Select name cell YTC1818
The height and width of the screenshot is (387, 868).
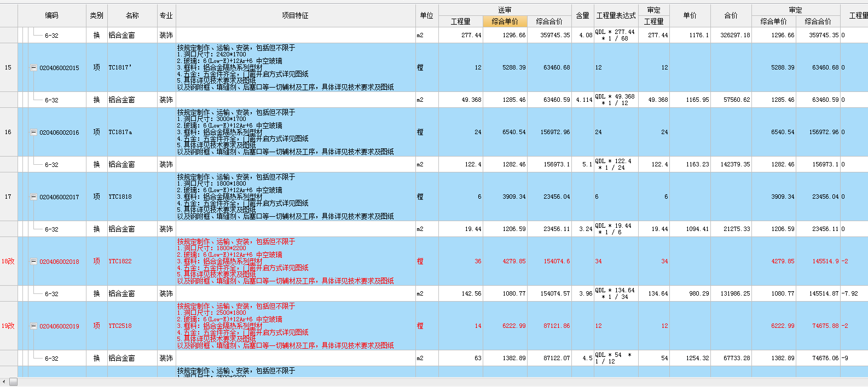(x=132, y=197)
